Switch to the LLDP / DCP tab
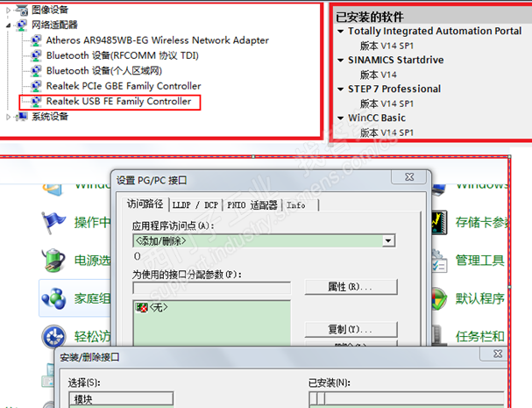Image resolution: width=532 pixels, height=408 pixels. (195, 205)
